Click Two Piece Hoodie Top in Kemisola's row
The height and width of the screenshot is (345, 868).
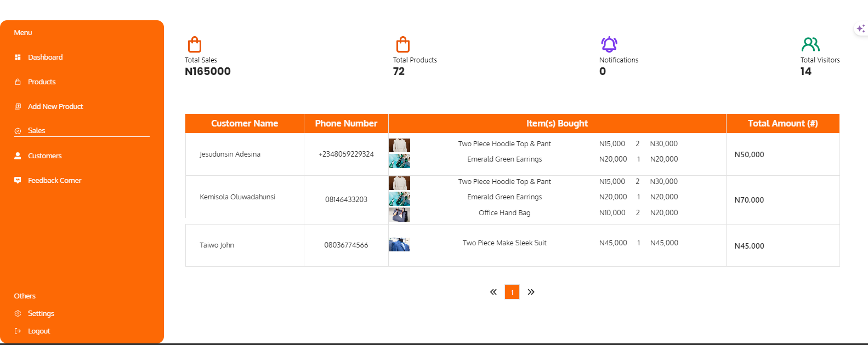point(504,181)
